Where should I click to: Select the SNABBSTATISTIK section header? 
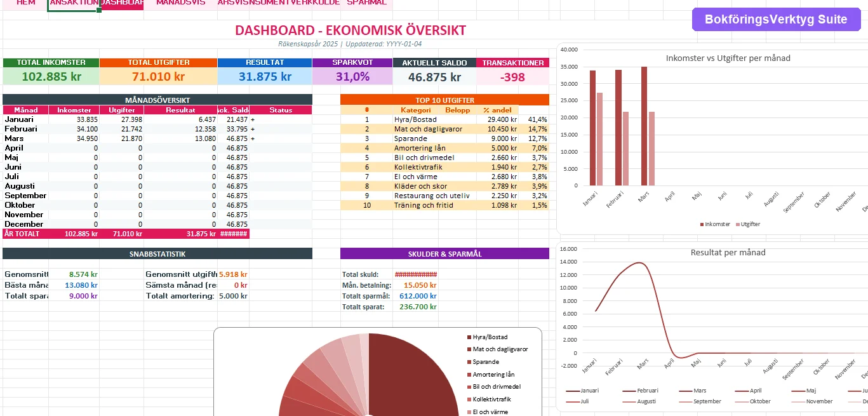click(157, 253)
